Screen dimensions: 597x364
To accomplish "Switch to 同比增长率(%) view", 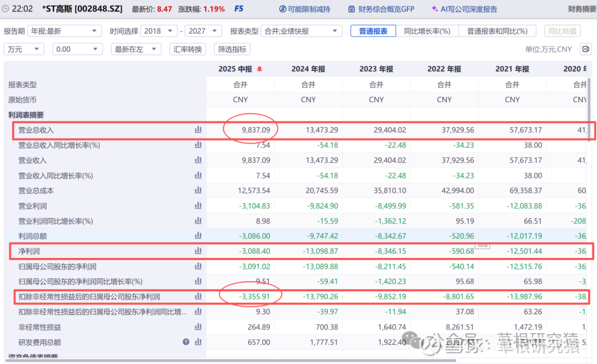I will [x=427, y=31].
